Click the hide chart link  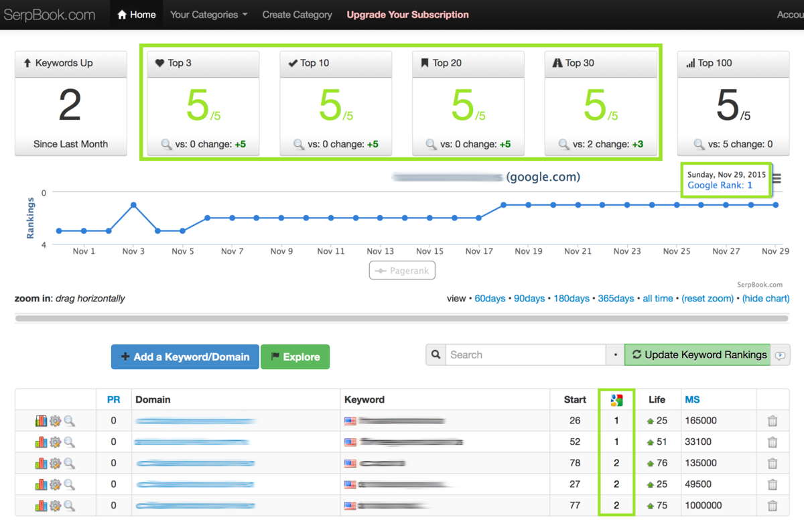tap(766, 298)
